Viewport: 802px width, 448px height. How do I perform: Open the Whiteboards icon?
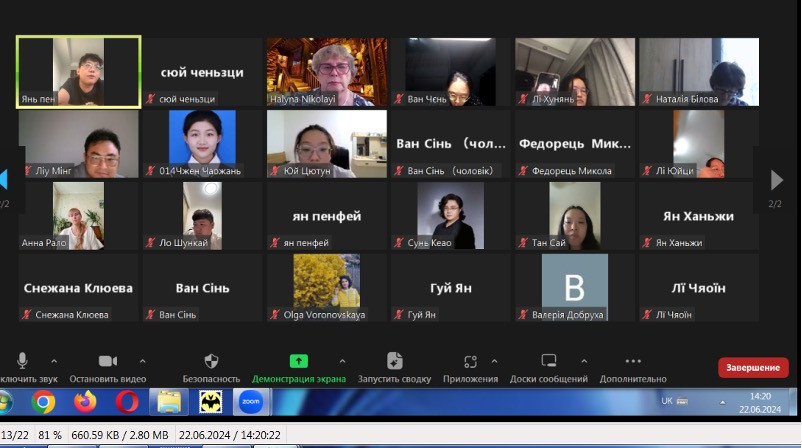tap(548, 361)
